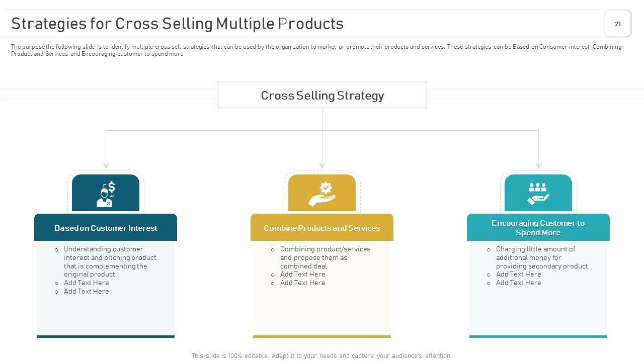Image resolution: width=644 pixels, height=362 pixels.
Task: Click the hand holding people icon
Action: click(538, 195)
